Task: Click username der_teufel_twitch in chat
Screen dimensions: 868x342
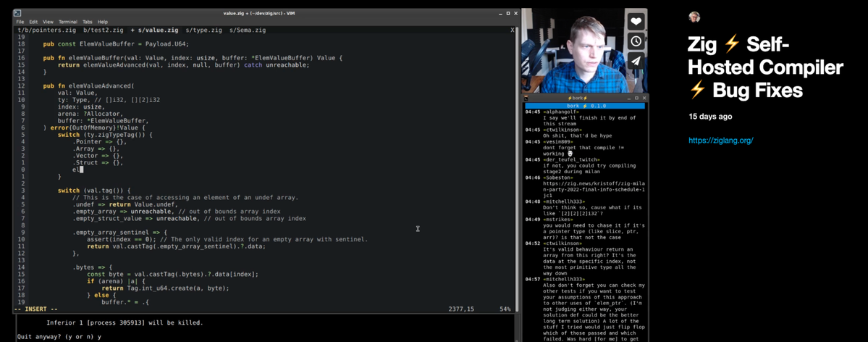Action: tap(570, 159)
